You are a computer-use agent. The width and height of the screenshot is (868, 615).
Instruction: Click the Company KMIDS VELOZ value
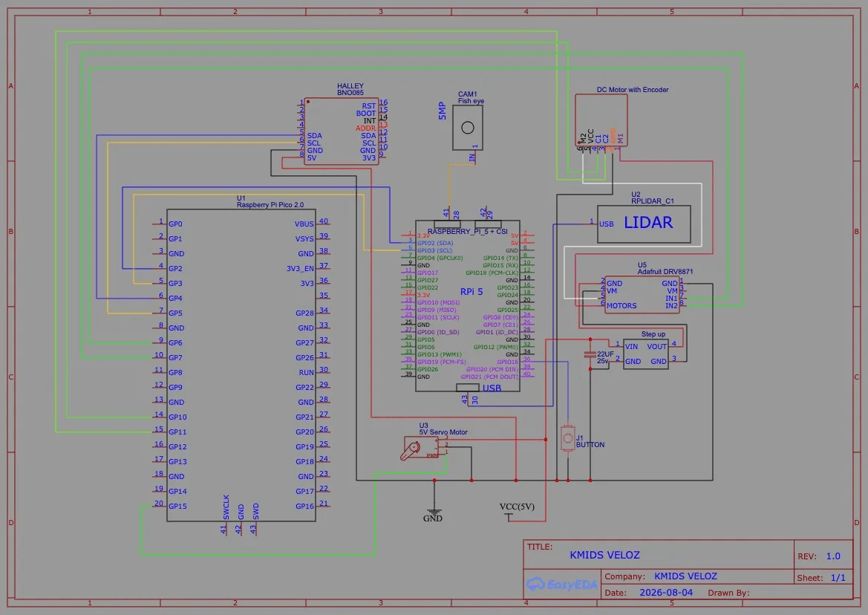(685, 576)
